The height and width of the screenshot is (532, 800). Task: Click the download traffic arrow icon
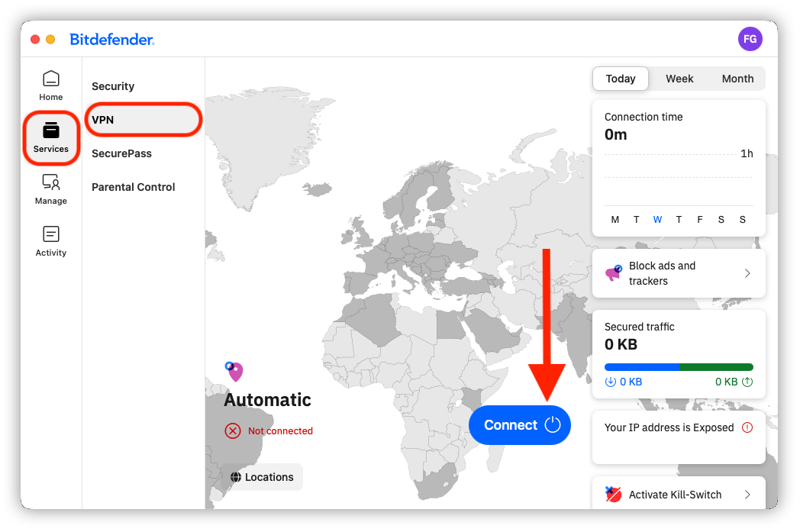point(610,382)
